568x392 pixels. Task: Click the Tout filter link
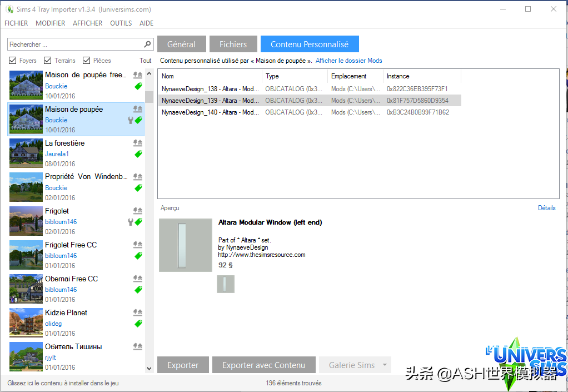pos(145,61)
